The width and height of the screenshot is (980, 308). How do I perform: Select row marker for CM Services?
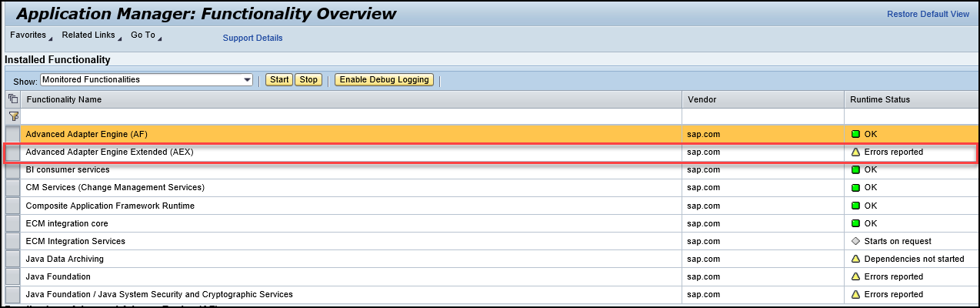[x=12, y=187]
